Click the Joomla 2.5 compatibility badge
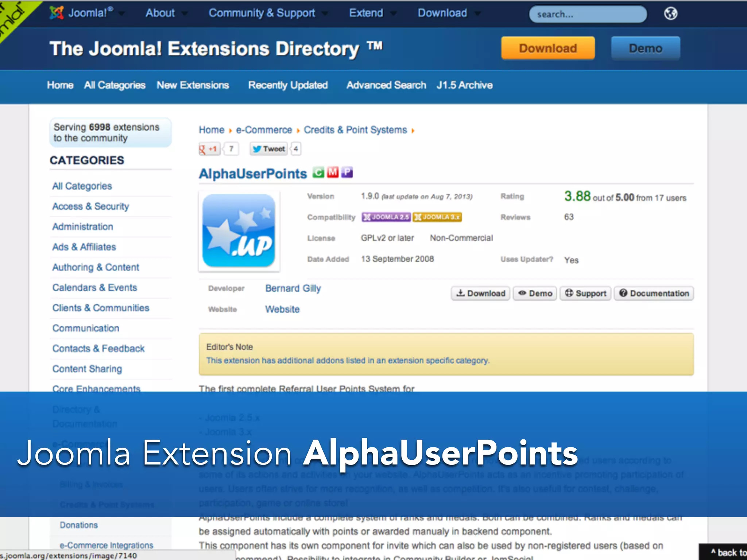Image resolution: width=747 pixels, height=560 pixels. pos(386,217)
